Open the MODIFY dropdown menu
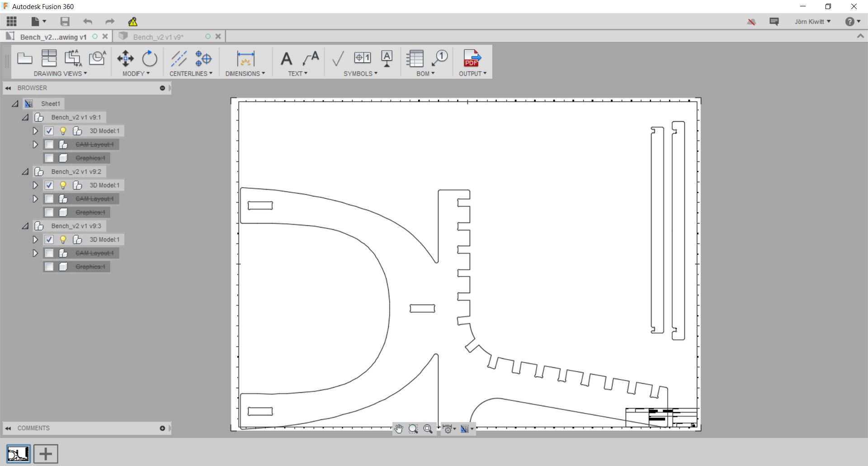The width and height of the screenshot is (868, 466). [136, 73]
